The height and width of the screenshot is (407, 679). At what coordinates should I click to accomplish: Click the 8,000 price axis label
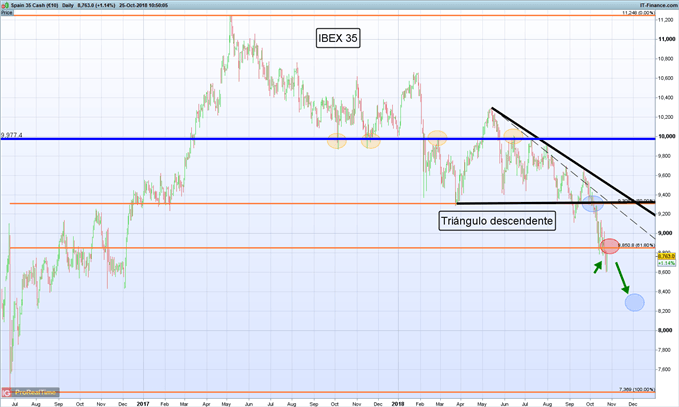[x=666, y=330]
